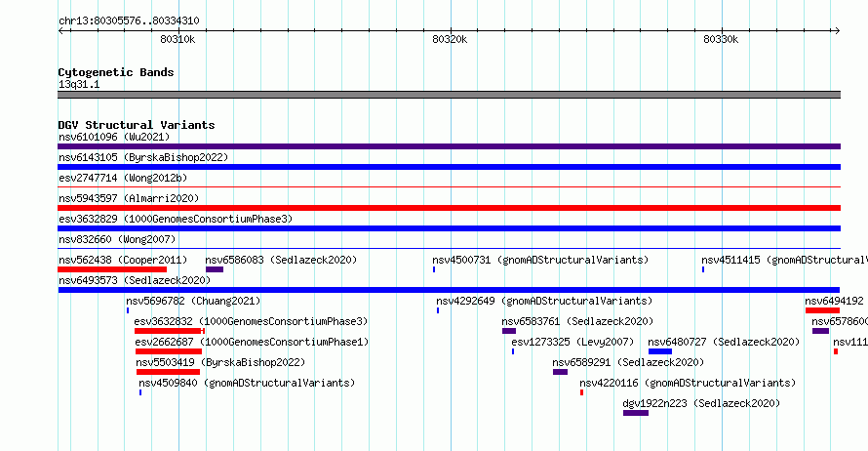Click the red bar under esv3632832
This screenshot has height=451, width=868.
170,331
